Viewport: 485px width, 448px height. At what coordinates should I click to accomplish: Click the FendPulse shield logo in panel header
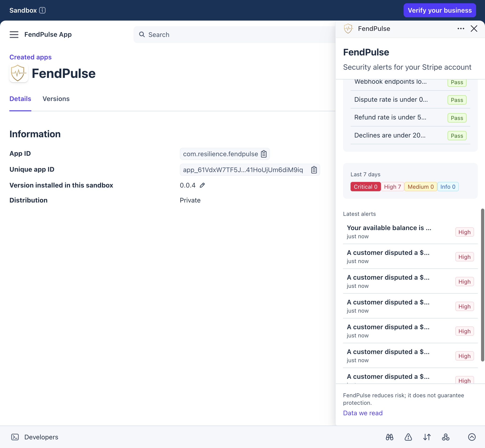click(x=348, y=29)
